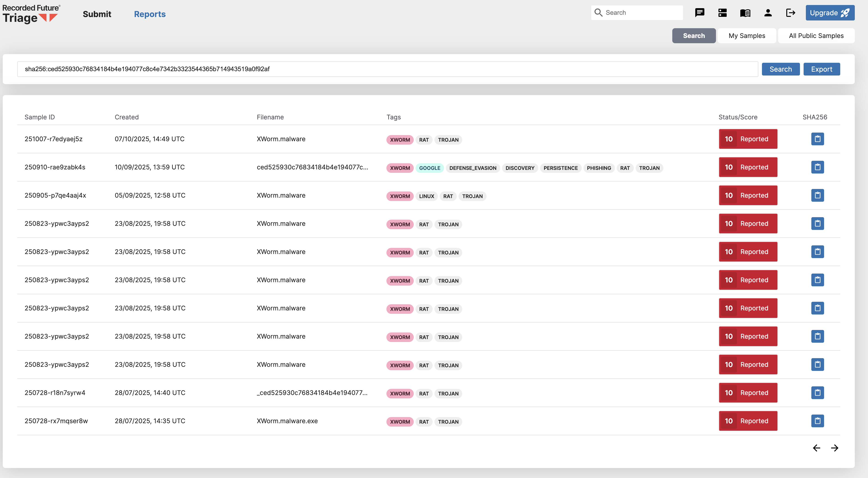Open the chat feedback icon in header

[x=700, y=13]
